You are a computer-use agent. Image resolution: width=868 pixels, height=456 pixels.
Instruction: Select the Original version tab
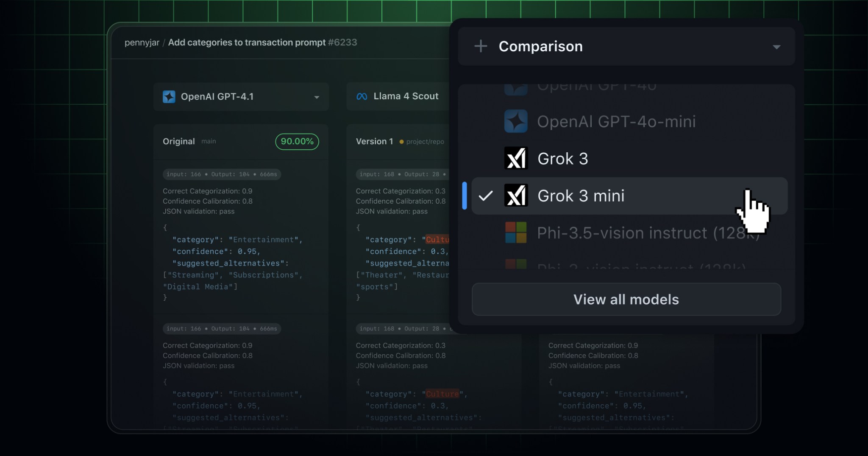(179, 141)
